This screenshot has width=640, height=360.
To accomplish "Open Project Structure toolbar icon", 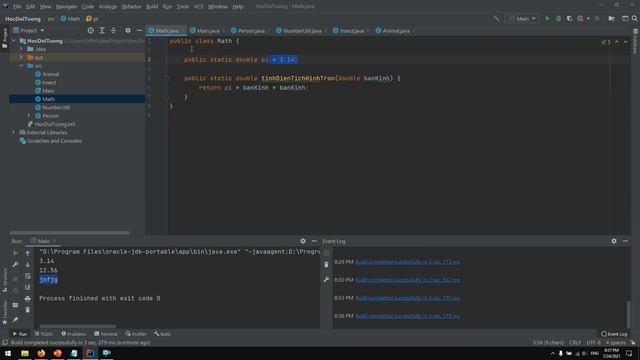I will (611, 19).
